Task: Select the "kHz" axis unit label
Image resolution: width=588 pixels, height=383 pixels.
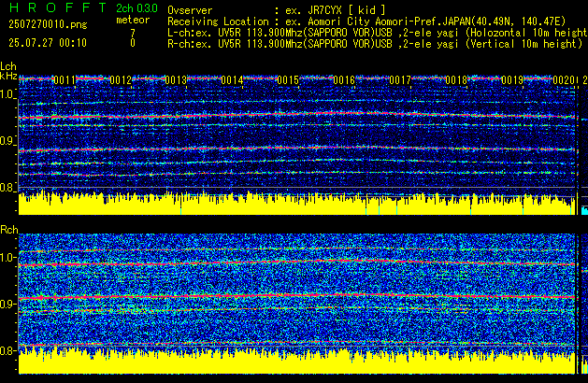Action: 8,76
